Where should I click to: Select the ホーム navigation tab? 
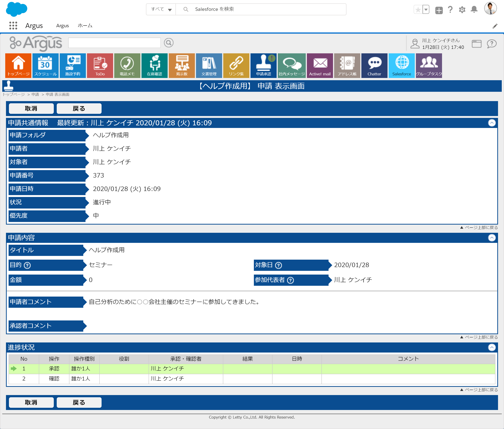[85, 26]
